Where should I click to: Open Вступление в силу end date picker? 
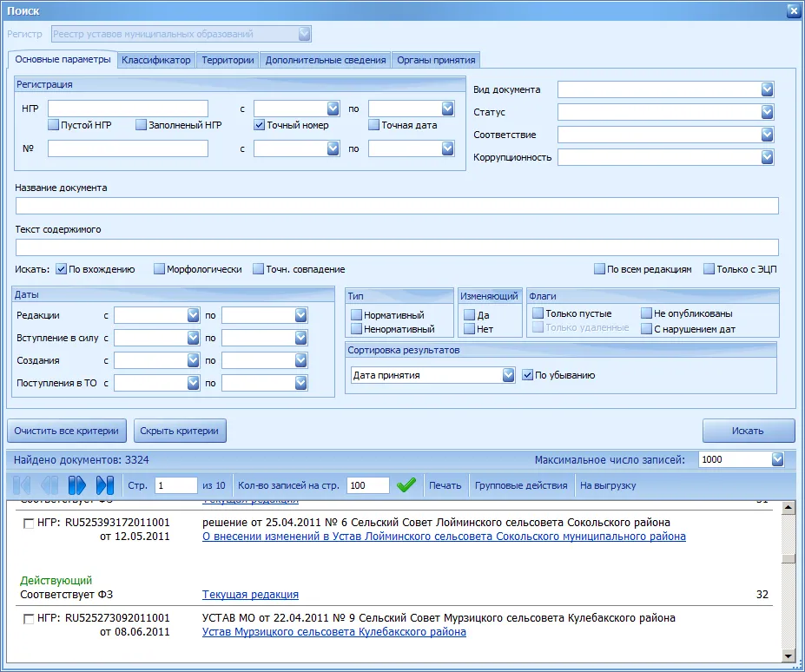click(x=300, y=338)
